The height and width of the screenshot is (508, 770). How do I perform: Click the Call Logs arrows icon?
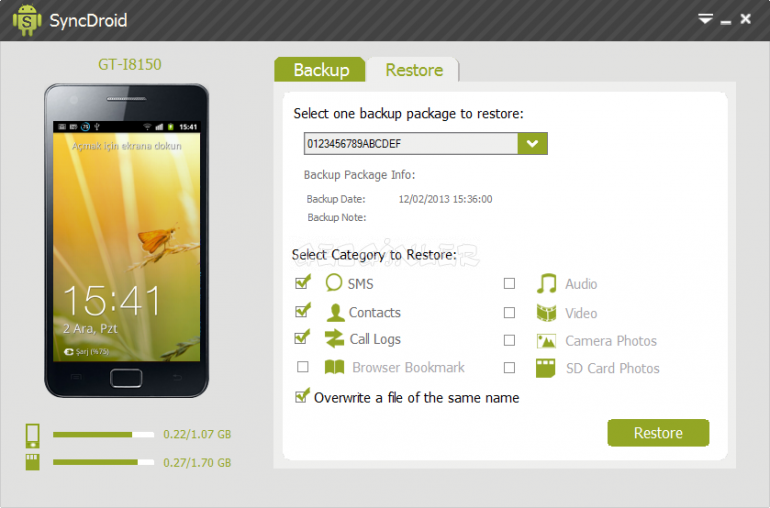(x=334, y=339)
